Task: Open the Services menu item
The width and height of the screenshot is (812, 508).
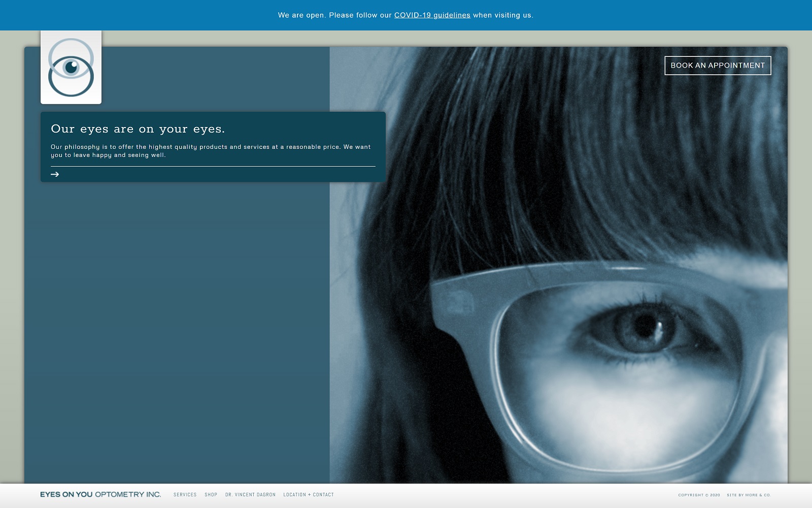Action: [x=185, y=495]
